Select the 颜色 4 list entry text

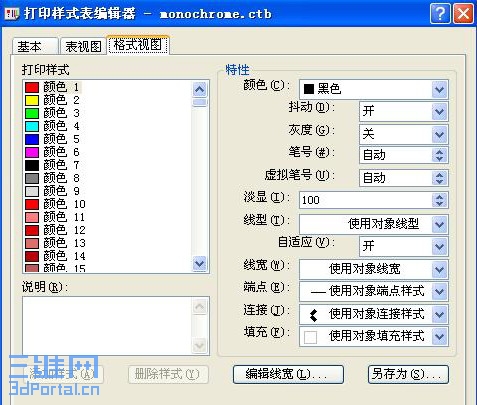coord(61,126)
